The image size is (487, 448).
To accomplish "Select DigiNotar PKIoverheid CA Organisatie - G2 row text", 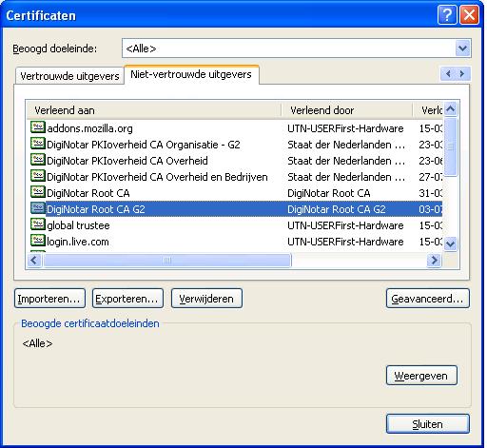I will 144,145.
